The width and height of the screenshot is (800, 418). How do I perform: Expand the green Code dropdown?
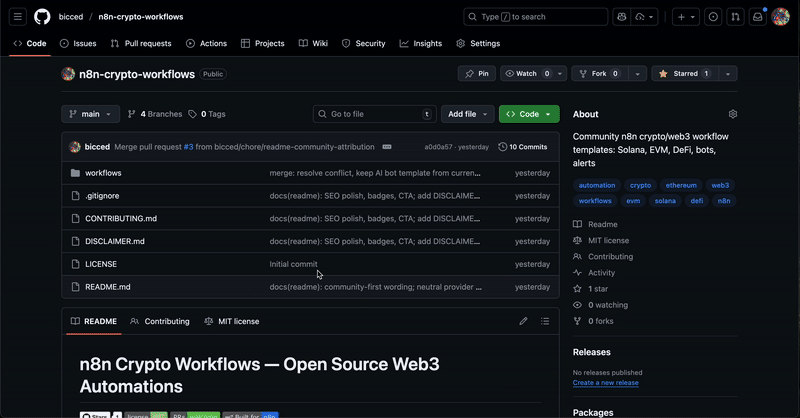pyautogui.click(x=529, y=114)
